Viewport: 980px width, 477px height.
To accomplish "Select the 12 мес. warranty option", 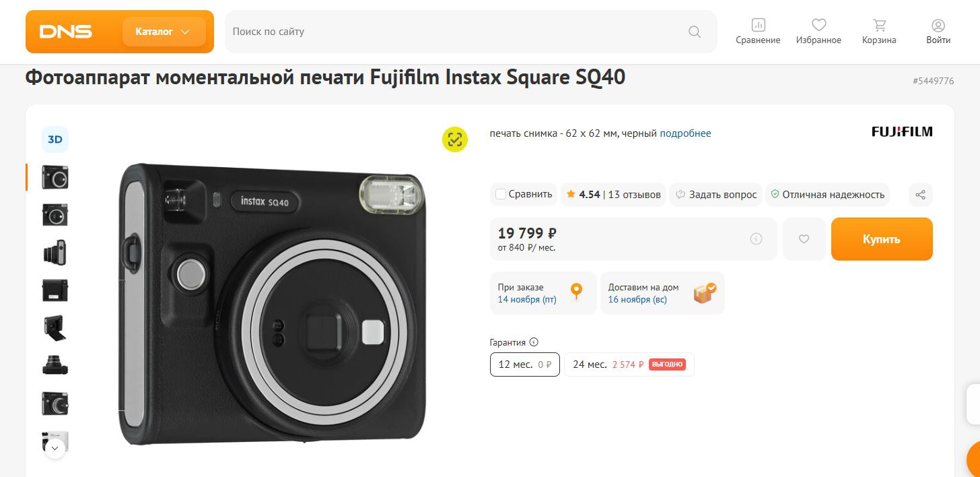I will (524, 364).
